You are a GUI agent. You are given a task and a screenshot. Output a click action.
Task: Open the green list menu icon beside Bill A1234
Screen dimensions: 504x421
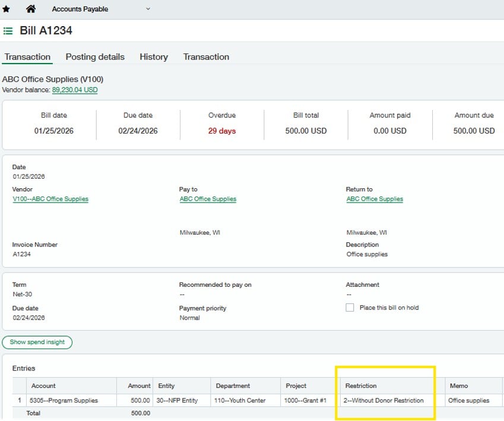pos(8,31)
